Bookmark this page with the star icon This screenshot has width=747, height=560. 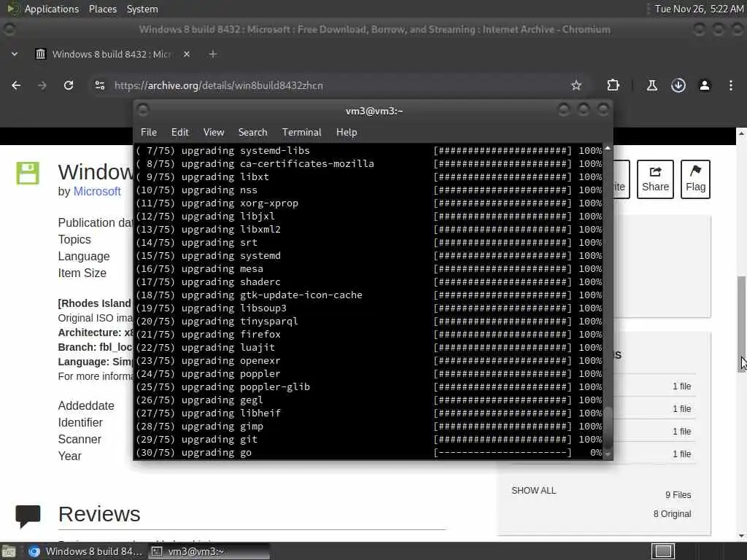576,85
